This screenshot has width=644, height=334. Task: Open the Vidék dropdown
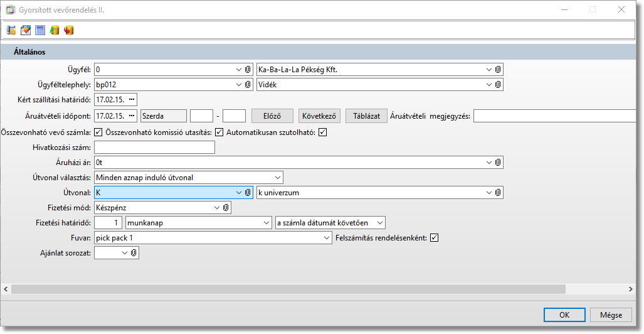click(x=488, y=84)
